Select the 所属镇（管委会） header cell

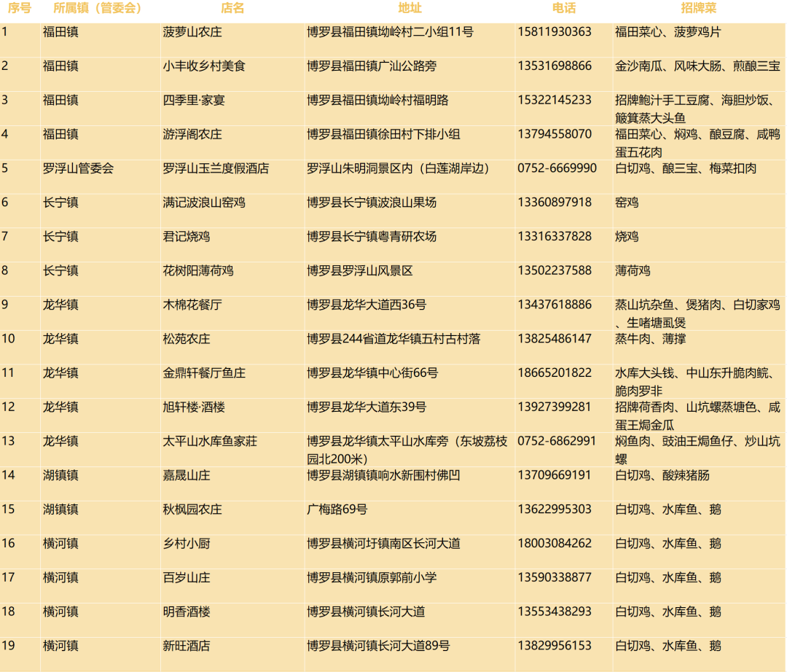(98, 9)
